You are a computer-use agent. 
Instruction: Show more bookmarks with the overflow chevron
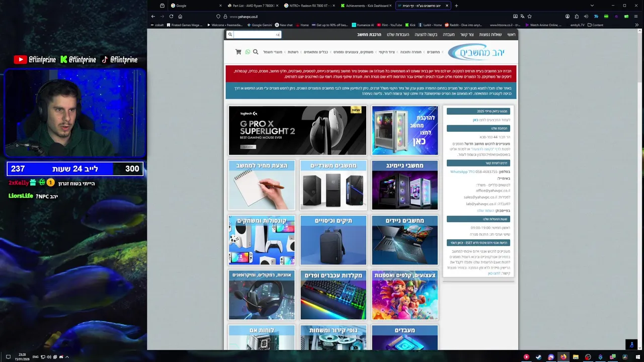[637, 25]
